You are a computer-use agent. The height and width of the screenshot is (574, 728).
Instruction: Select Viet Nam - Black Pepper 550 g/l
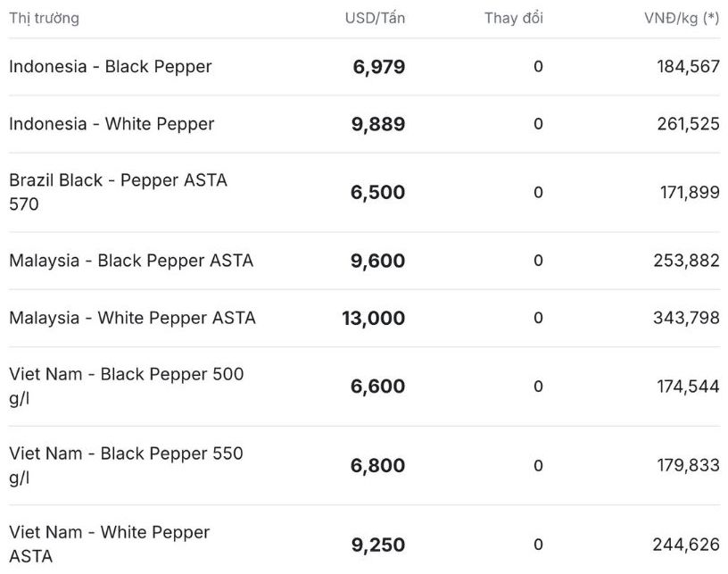point(126,465)
